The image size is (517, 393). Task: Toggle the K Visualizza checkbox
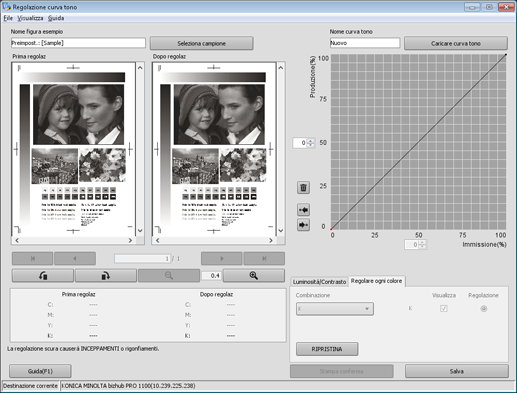click(x=443, y=309)
